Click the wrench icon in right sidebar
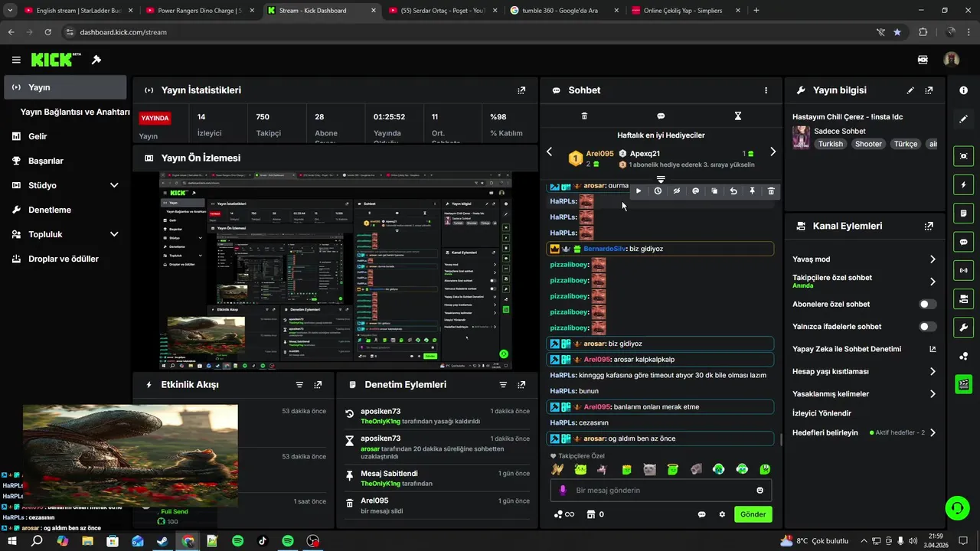Screen dimensions: 980x551 [x=963, y=328]
